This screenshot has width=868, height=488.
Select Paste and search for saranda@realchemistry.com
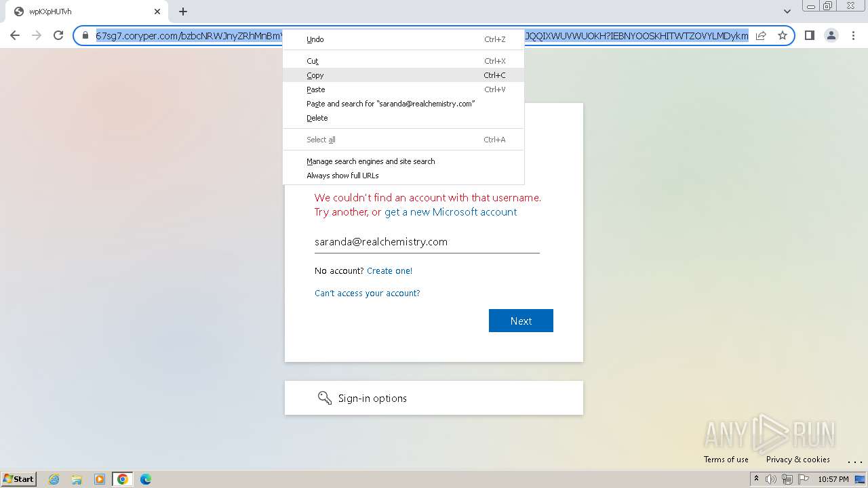click(403, 104)
